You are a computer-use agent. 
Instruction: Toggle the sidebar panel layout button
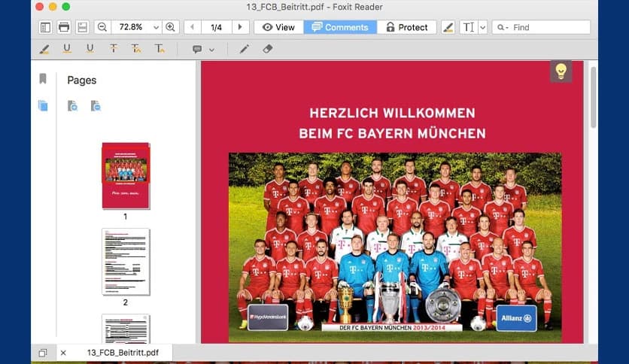click(x=45, y=27)
